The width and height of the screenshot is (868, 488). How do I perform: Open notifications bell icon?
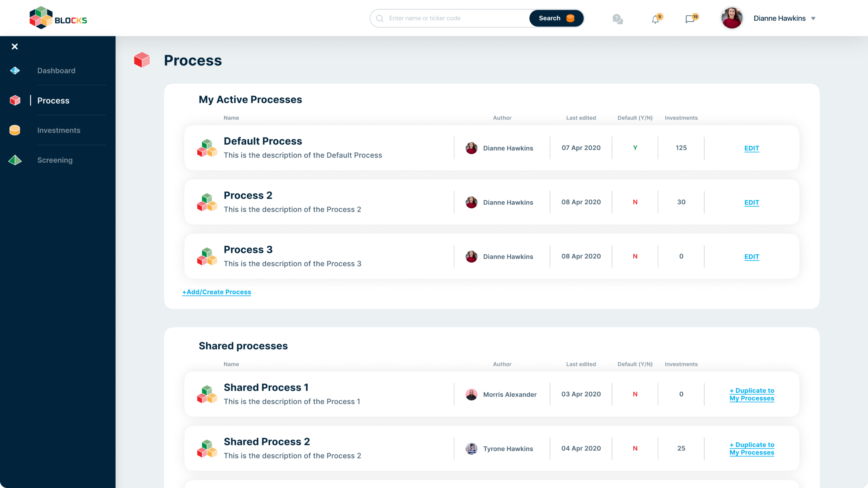[655, 19]
